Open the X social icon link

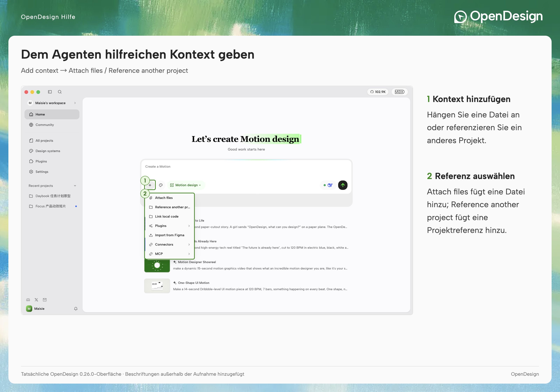point(36,300)
